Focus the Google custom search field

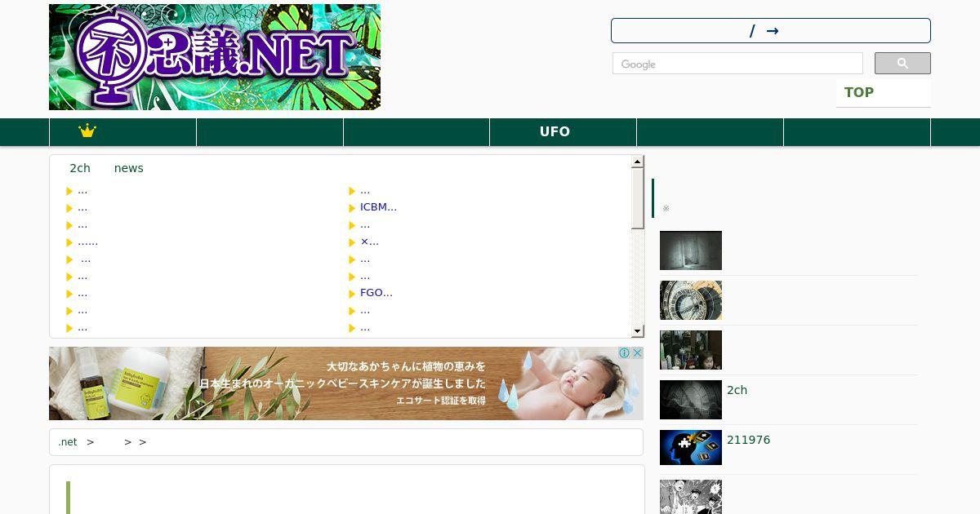(737, 64)
